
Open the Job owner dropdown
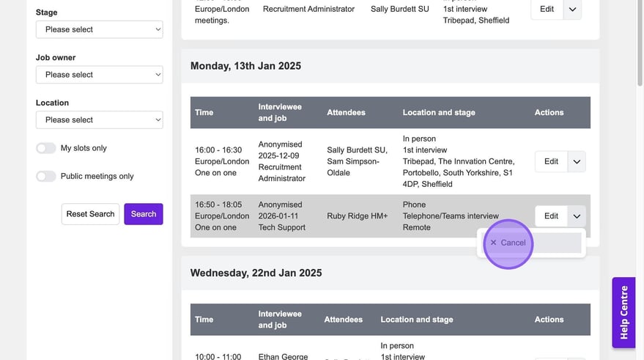pos(99,75)
